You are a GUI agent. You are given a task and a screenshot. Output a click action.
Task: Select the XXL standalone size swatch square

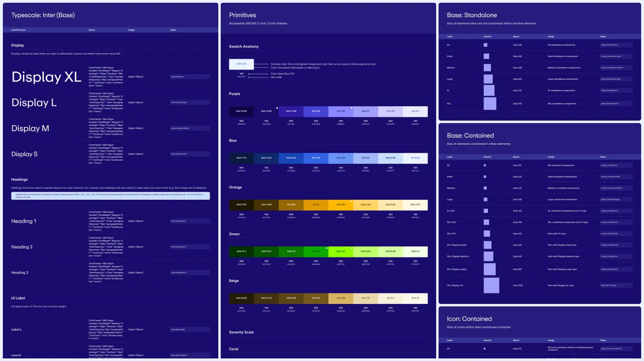(x=490, y=103)
